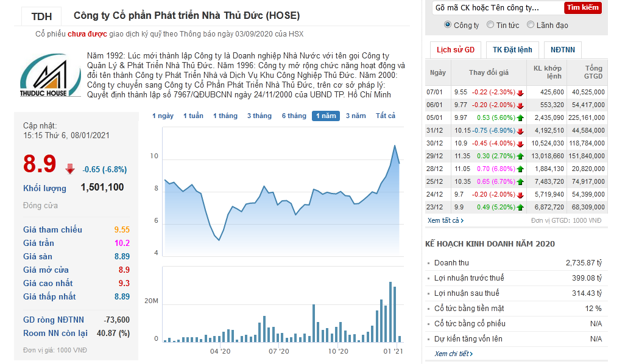Click the down arrow in the 30/12 row
Viewport: 625px width, 364px height.
click(x=520, y=144)
